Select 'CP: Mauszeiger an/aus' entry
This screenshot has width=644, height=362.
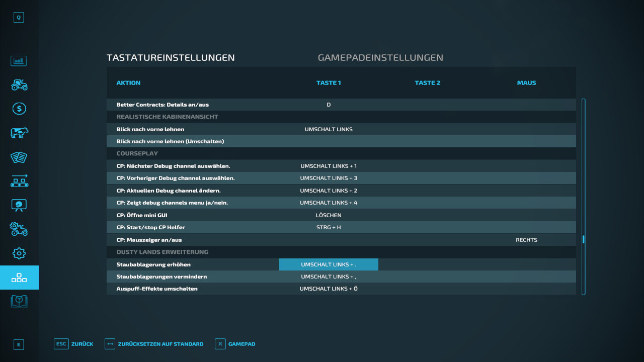341,240
